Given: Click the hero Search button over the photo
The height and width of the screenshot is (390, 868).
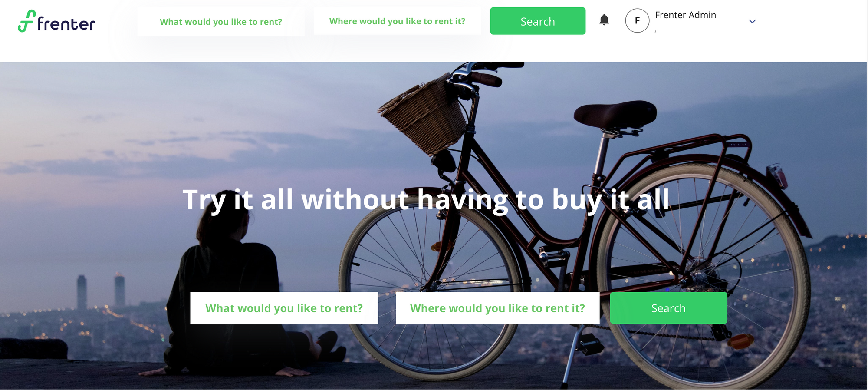Looking at the screenshot, I should tap(668, 308).
